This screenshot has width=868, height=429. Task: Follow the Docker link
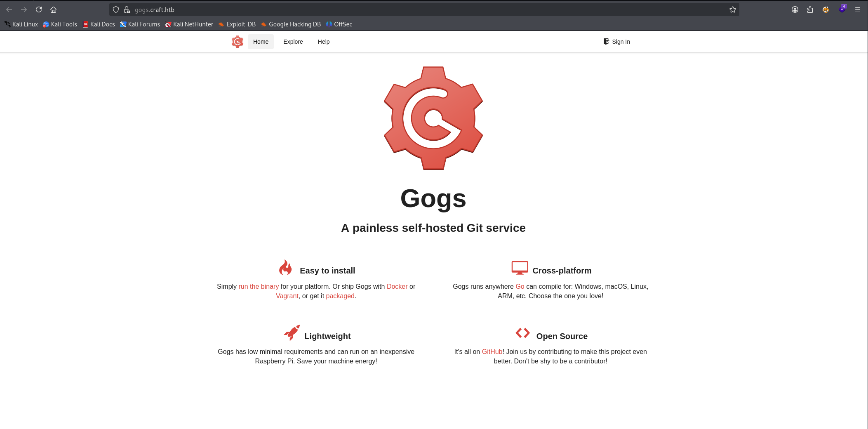[397, 286]
